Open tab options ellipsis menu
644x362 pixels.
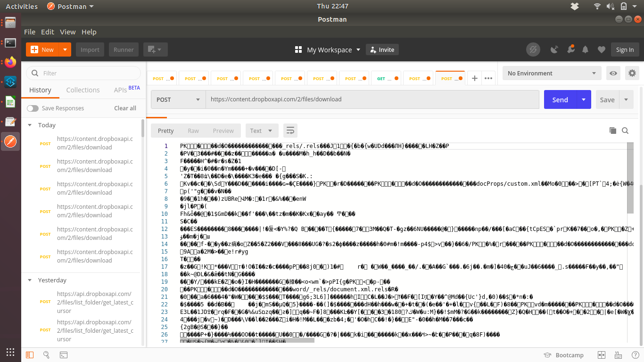click(x=488, y=78)
